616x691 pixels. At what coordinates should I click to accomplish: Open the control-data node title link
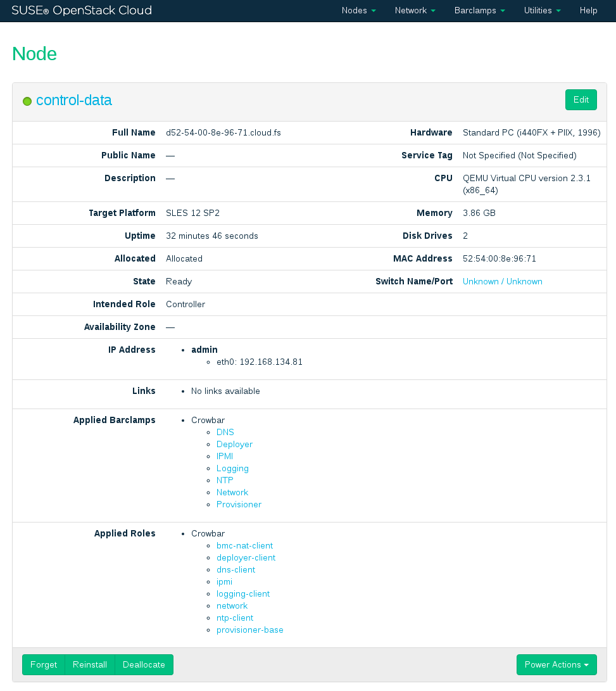tap(74, 100)
